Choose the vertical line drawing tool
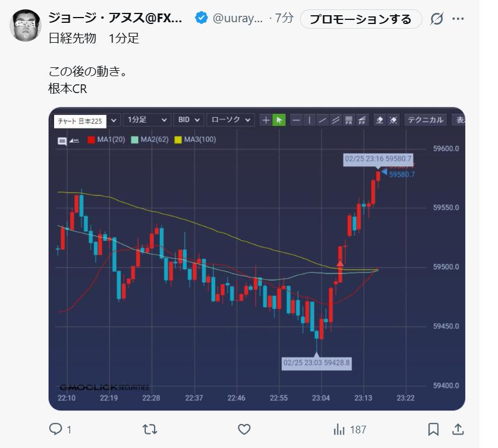 point(309,120)
